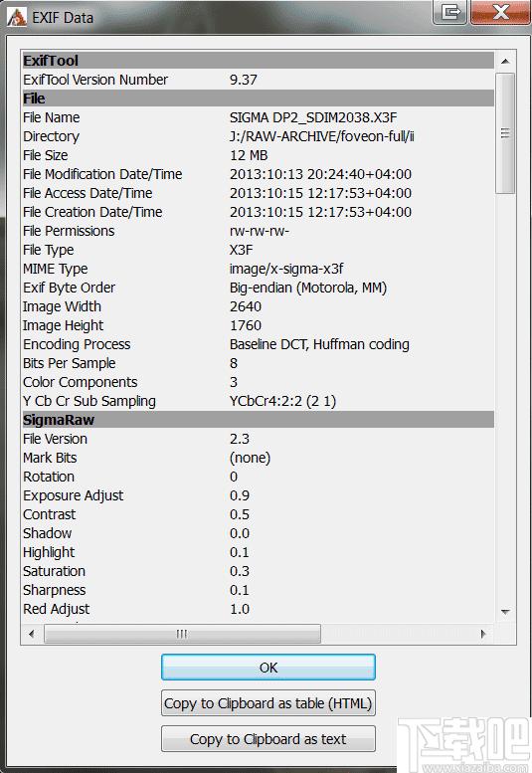The width and height of the screenshot is (532, 773).
Task: Click the vertical scrollbar down arrow
Action: click(505, 611)
